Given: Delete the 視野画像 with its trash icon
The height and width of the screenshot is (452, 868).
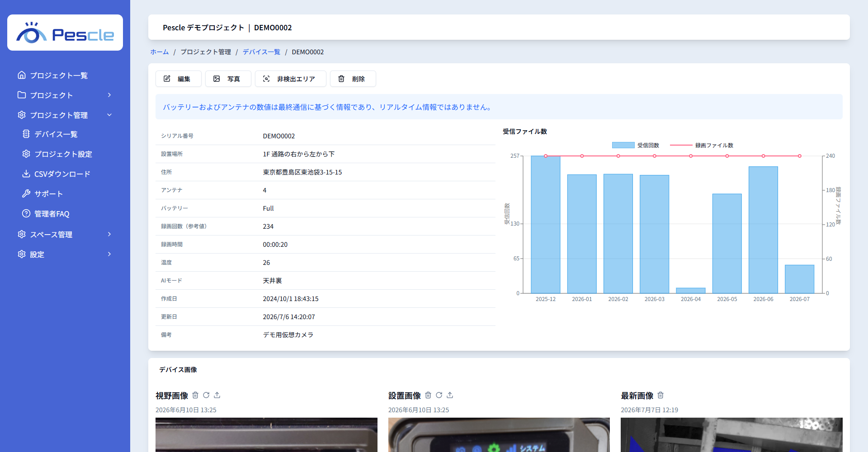Looking at the screenshot, I should (x=195, y=395).
